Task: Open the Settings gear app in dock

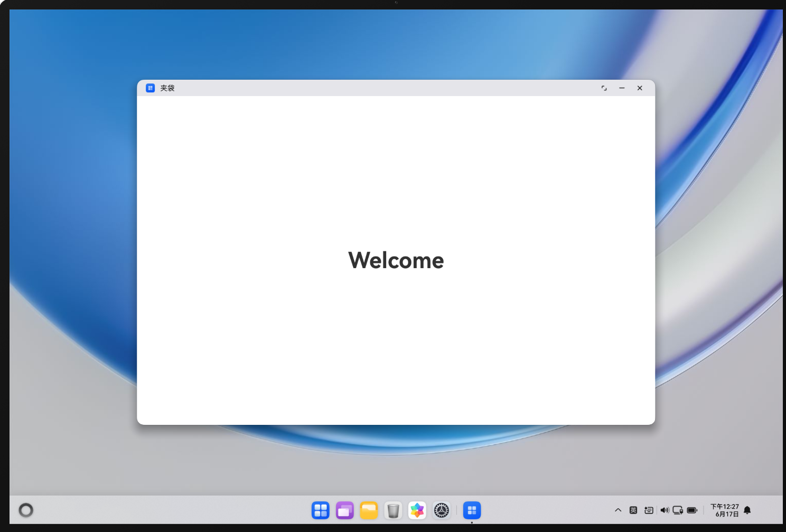Action: click(x=442, y=510)
